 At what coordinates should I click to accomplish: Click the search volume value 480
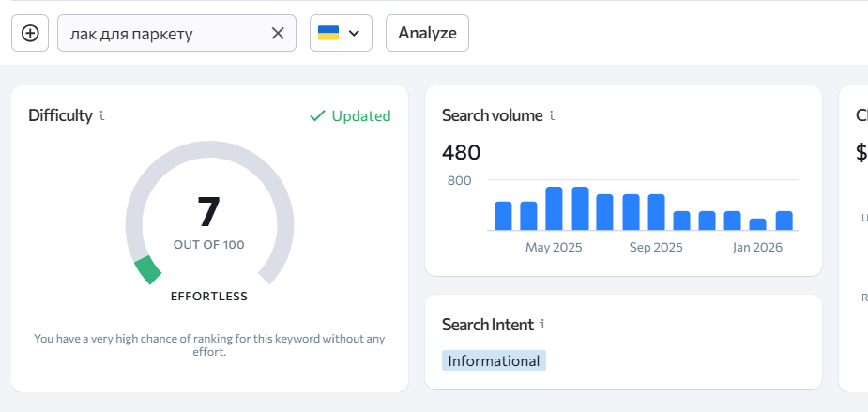462,152
